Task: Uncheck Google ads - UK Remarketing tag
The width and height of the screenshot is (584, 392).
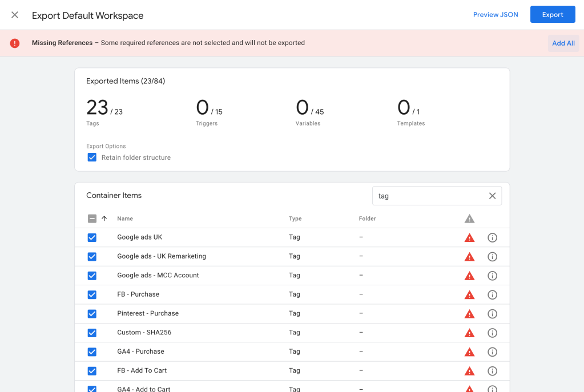Action: coord(92,257)
